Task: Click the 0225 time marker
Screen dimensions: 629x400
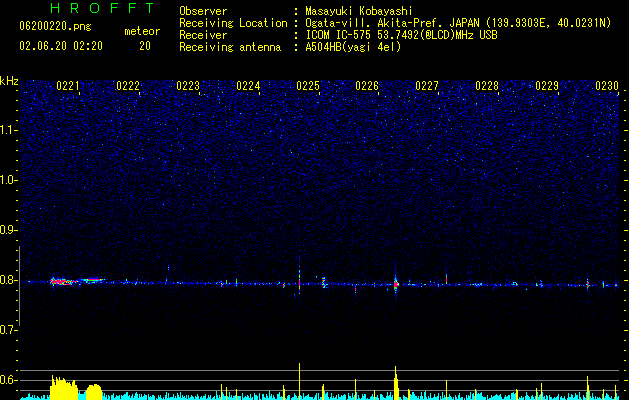Action: (308, 86)
